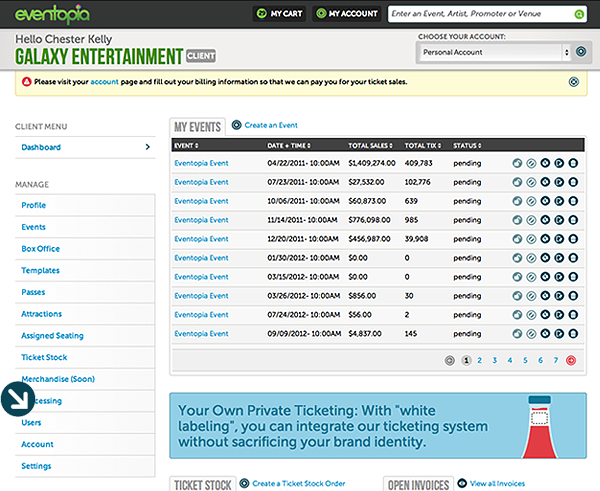Screen dimensions: 600x491
Task: Click the $1,409,274.00 total sales value
Action: [372, 163]
